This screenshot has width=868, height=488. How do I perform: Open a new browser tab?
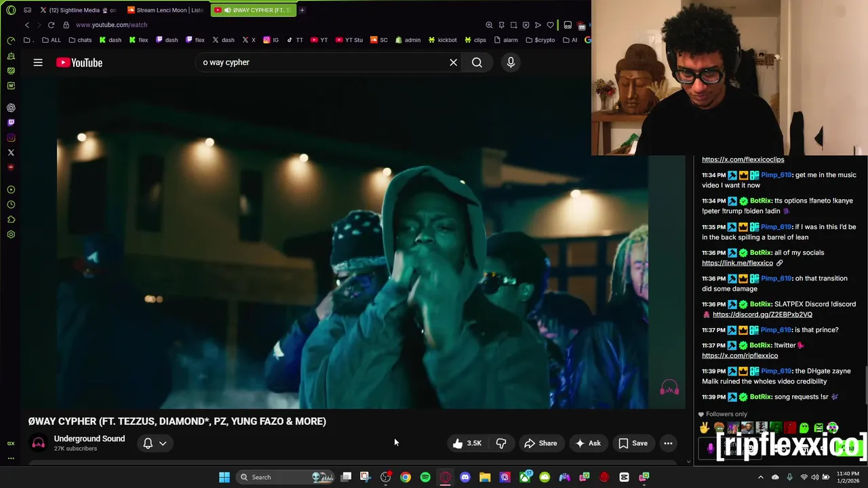[x=302, y=10]
